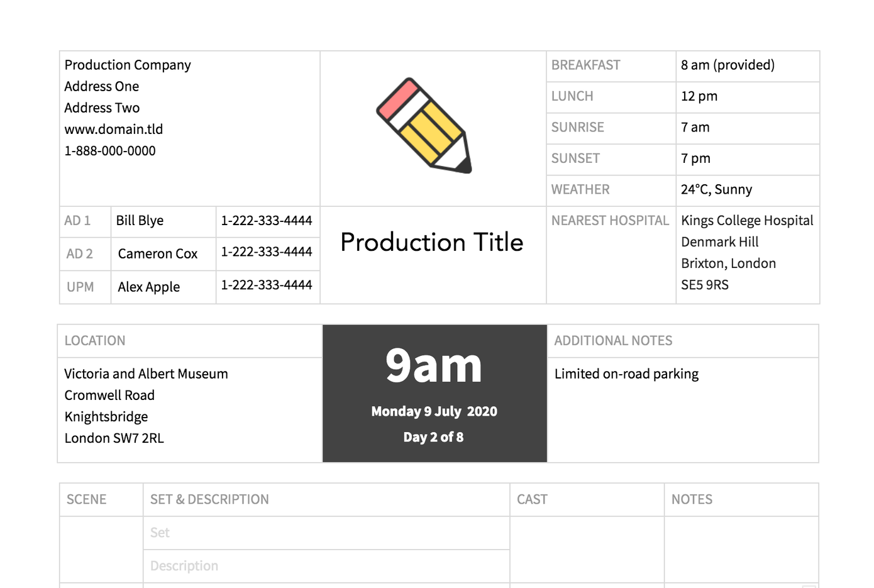Select the Alex Apple name cell

[x=149, y=287]
